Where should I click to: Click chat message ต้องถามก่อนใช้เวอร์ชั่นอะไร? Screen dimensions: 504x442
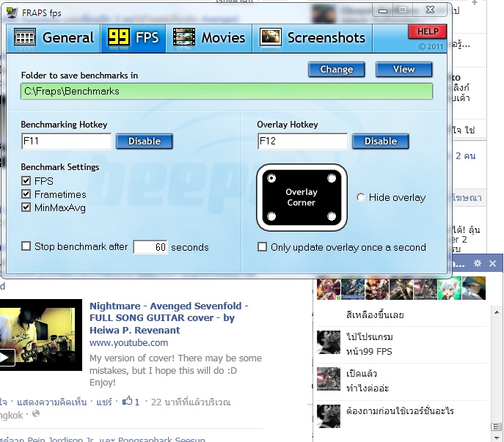click(400, 410)
